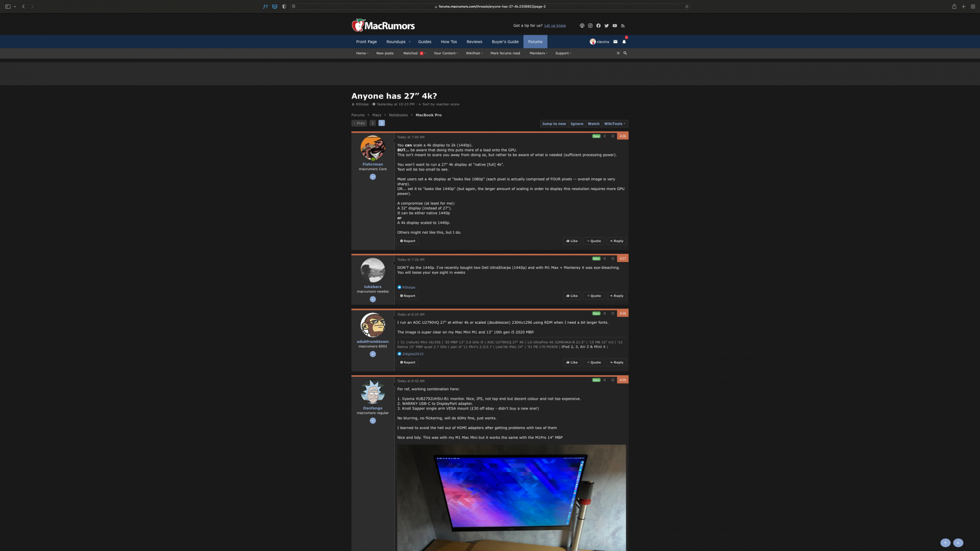Toggle Watch on this thread
Image resolution: width=980 pixels, height=551 pixels.
pyautogui.click(x=593, y=124)
